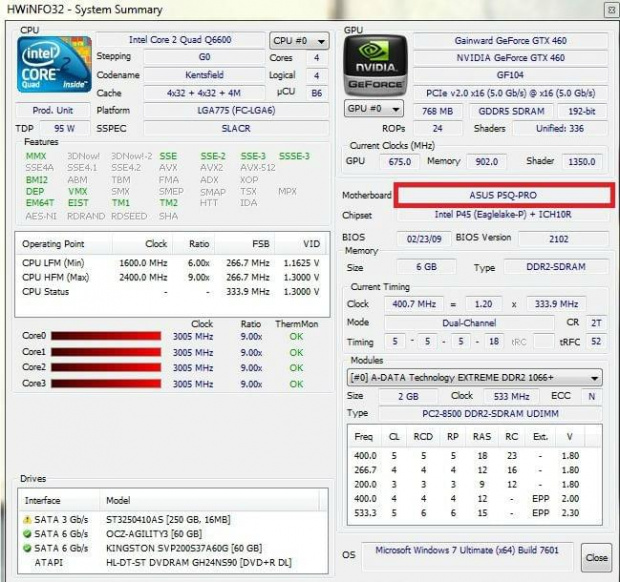Click the Core3 usage bar
620x582 pixels.
106,384
